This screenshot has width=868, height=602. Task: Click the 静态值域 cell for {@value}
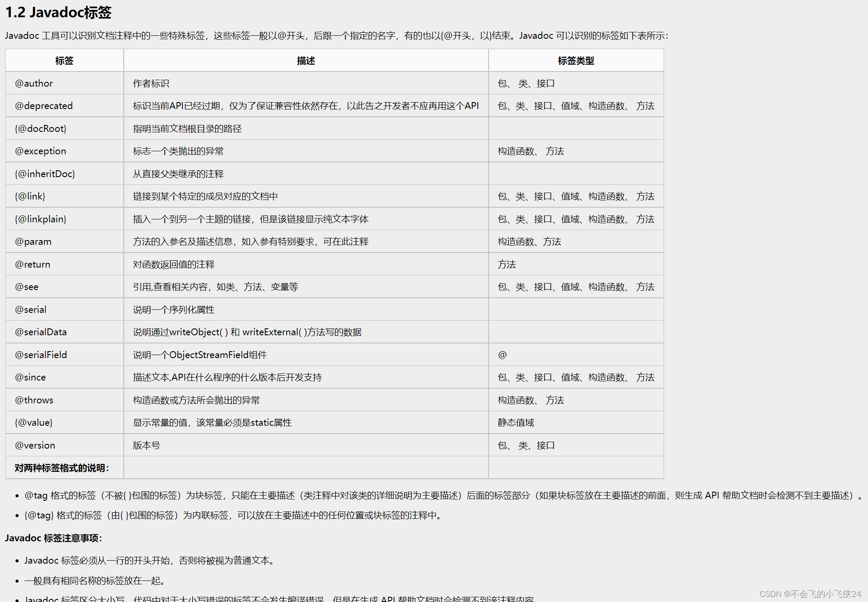point(516,423)
